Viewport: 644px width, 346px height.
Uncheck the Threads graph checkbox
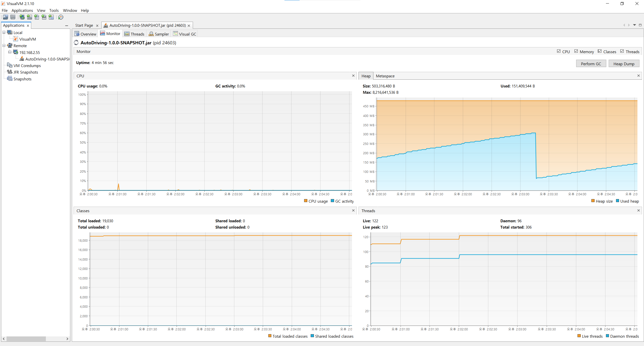(x=622, y=51)
